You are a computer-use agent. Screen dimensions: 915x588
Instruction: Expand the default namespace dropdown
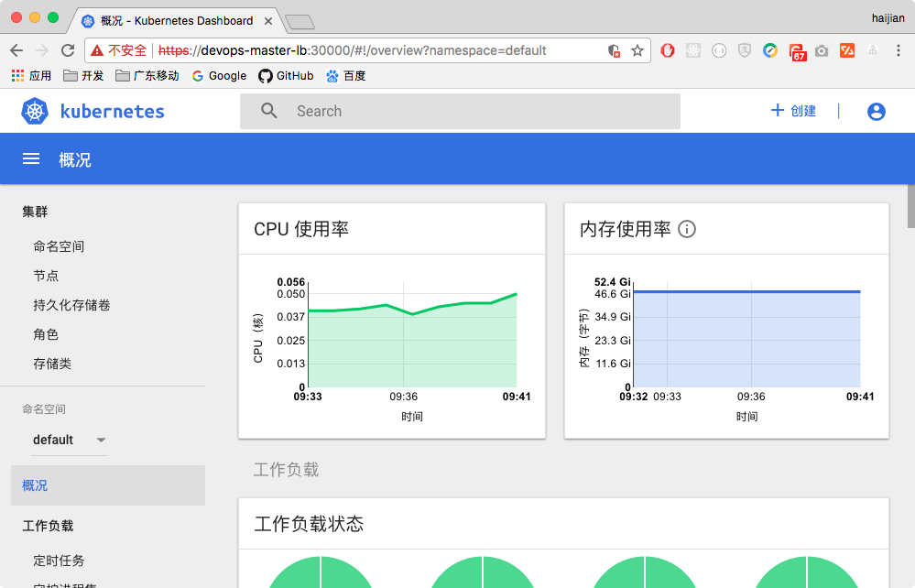[x=70, y=440]
